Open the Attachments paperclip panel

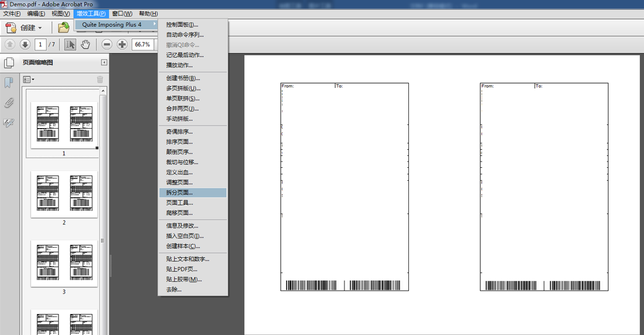[x=9, y=103]
